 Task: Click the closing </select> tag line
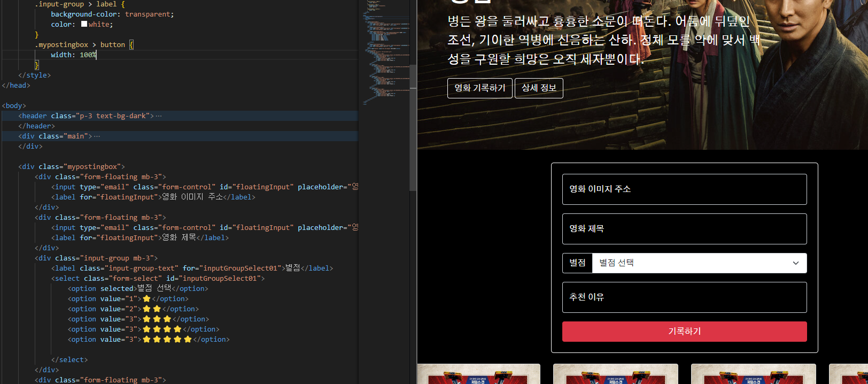(x=69, y=360)
